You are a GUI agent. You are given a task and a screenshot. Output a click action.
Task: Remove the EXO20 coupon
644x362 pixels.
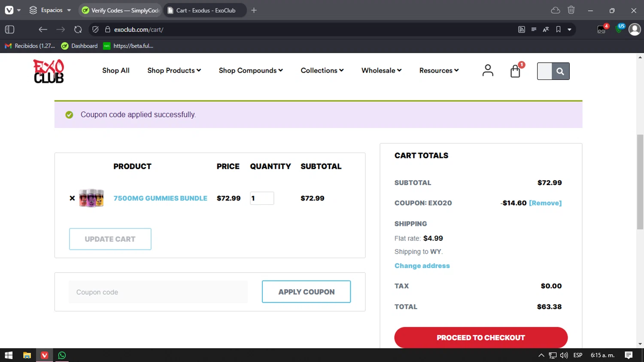545,203
